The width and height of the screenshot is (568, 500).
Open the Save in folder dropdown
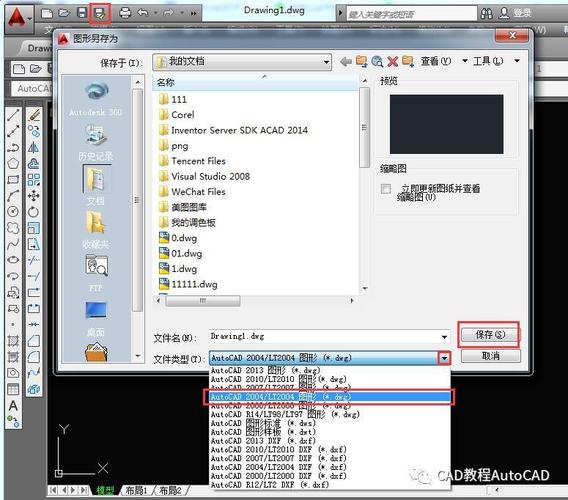[x=242, y=62]
